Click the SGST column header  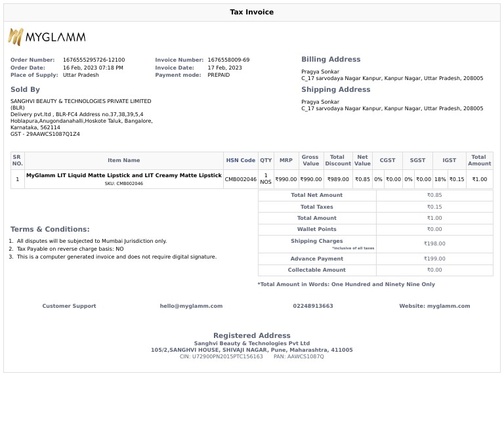pos(417,160)
